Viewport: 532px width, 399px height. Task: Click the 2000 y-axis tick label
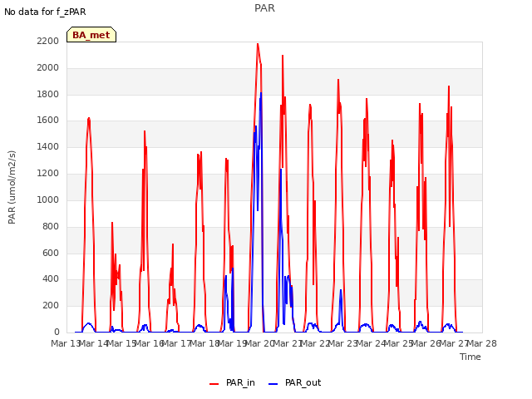click(48, 67)
